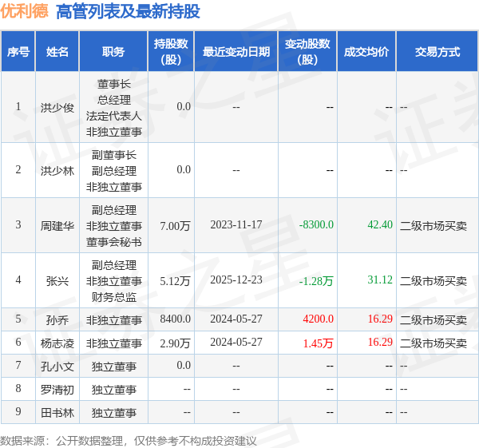This screenshot has height=448, width=479.
Task: Click 独立董事 in 田书林's row
Action: click(113, 413)
